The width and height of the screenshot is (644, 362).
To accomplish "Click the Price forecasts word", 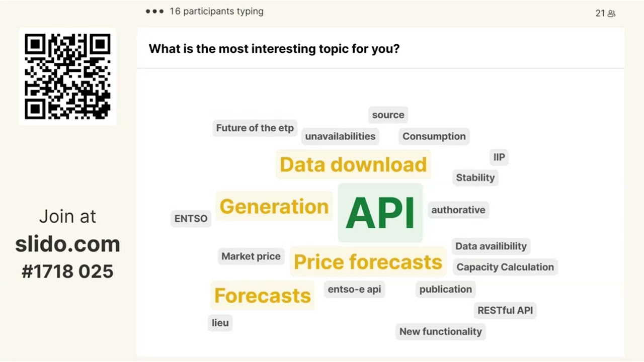I will coord(368,261).
